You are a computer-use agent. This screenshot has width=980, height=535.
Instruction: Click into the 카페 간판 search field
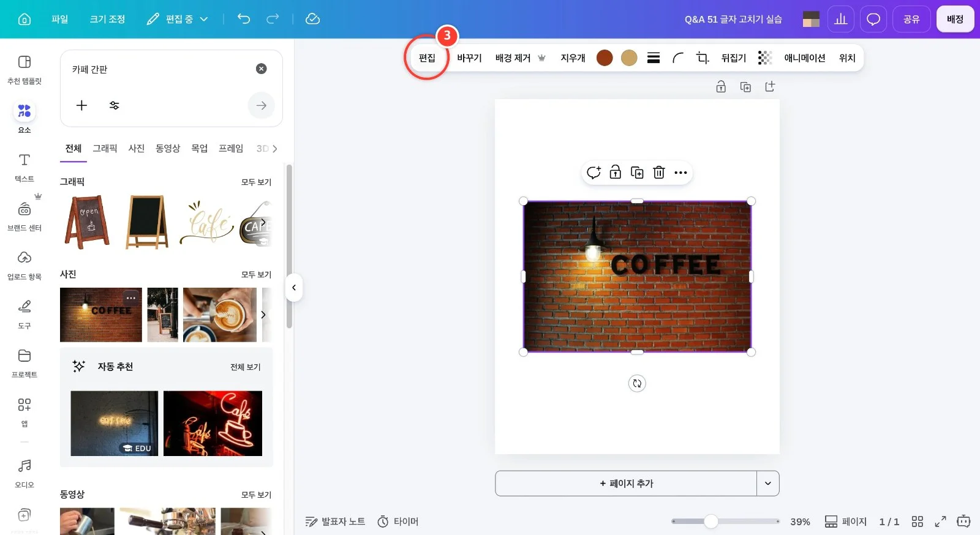[x=159, y=69]
